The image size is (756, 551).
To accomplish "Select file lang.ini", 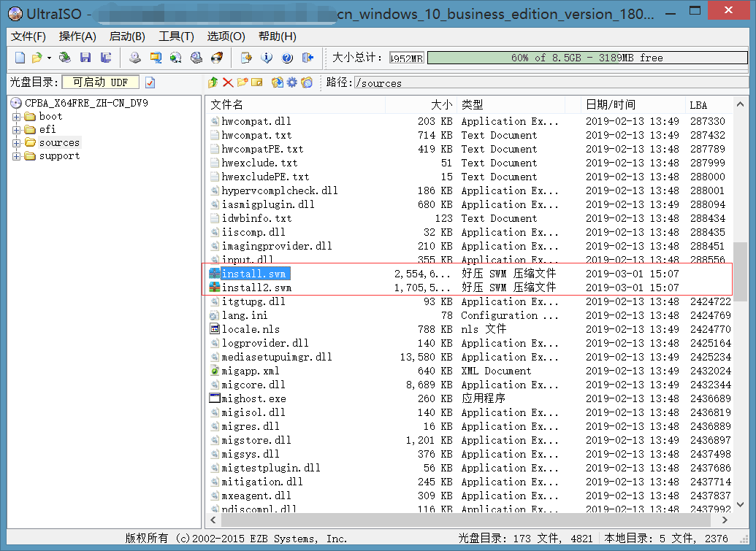I will [x=245, y=315].
